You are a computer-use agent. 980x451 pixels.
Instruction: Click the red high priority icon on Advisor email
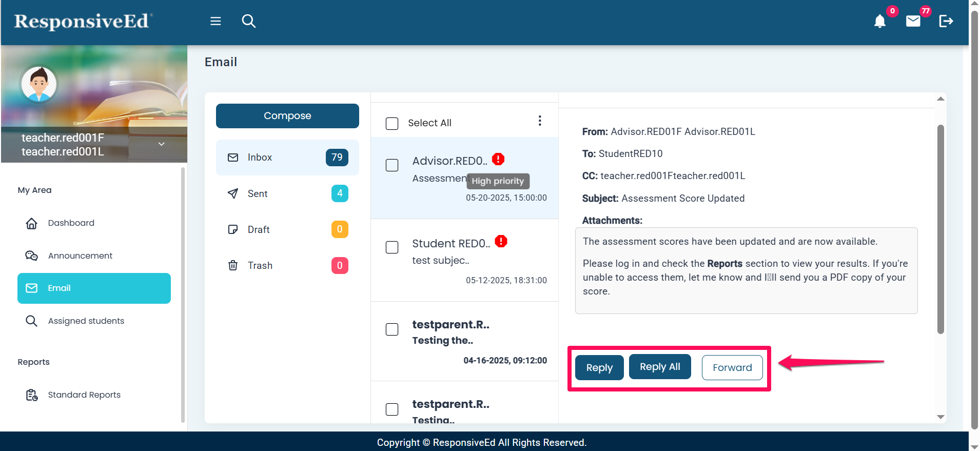(x=498, y=159)
